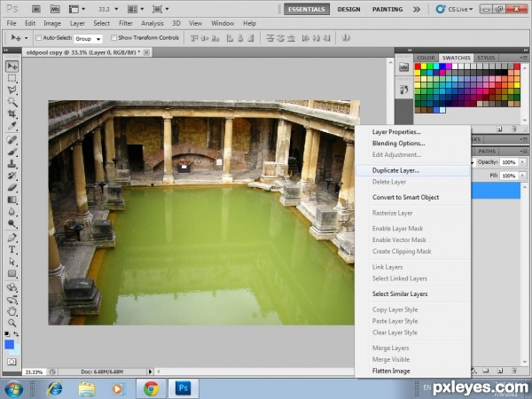The height and width of the screenshot is (399, 532).
Task: Close the oldpool copy document tab
Action: (146, 52)
